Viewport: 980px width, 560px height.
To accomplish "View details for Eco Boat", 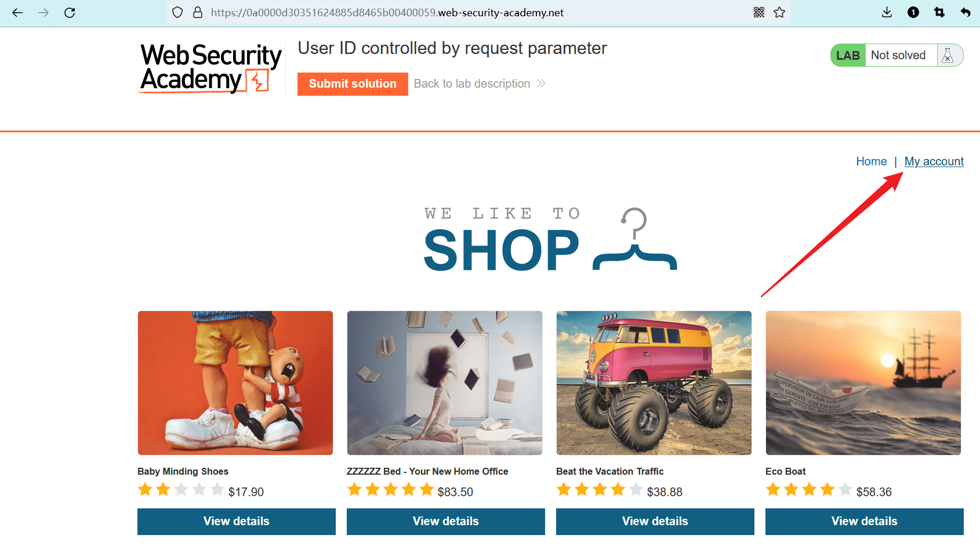I will click(x=864, y=522).
